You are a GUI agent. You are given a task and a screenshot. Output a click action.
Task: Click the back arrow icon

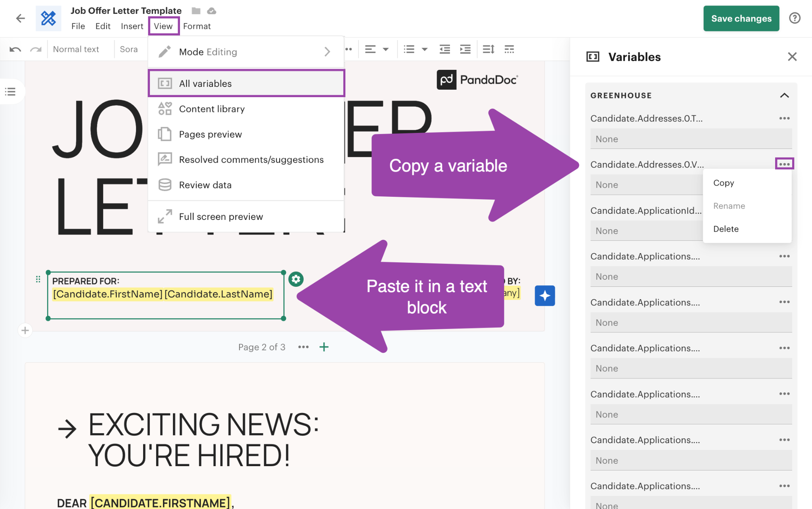point(20,18)
